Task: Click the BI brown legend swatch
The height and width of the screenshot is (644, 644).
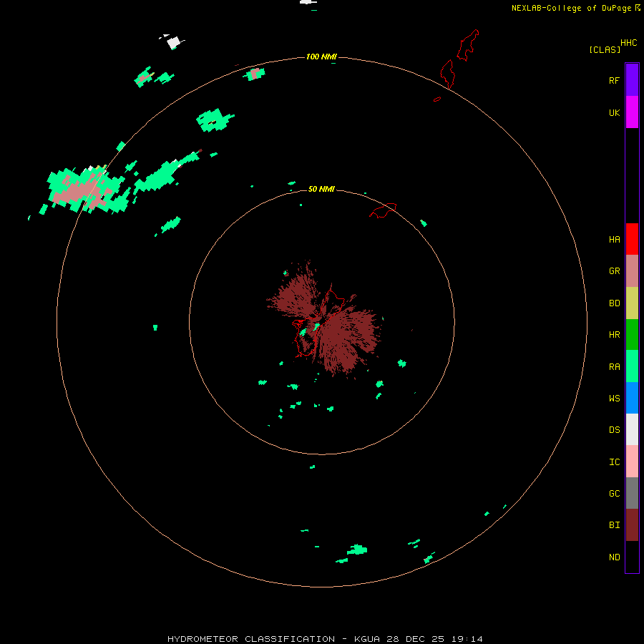Action: point(632,525)
